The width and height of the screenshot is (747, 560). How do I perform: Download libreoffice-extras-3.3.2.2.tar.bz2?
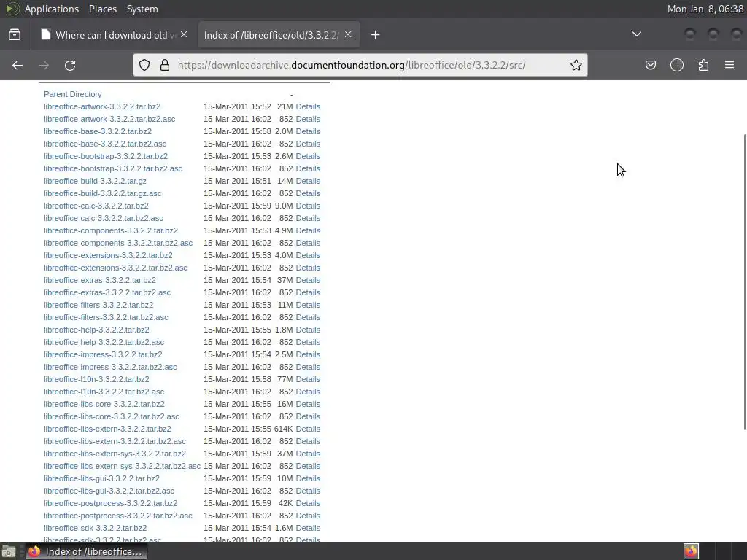(x=100, y=280)
